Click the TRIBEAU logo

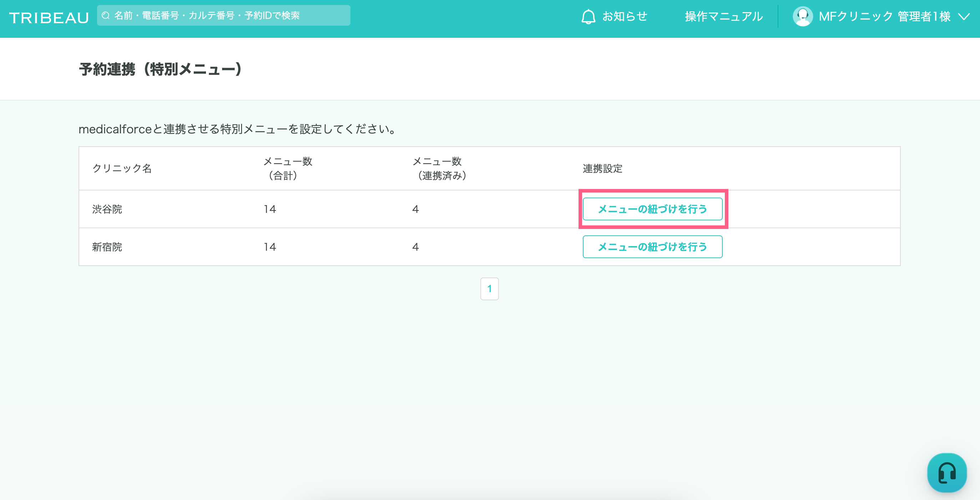pos(49,17)
